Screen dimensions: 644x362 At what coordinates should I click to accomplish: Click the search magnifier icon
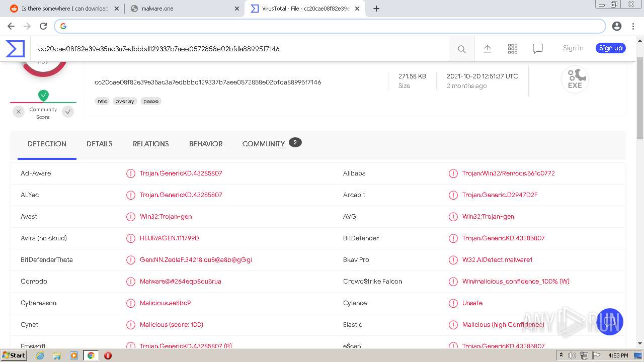click(461, 49)
